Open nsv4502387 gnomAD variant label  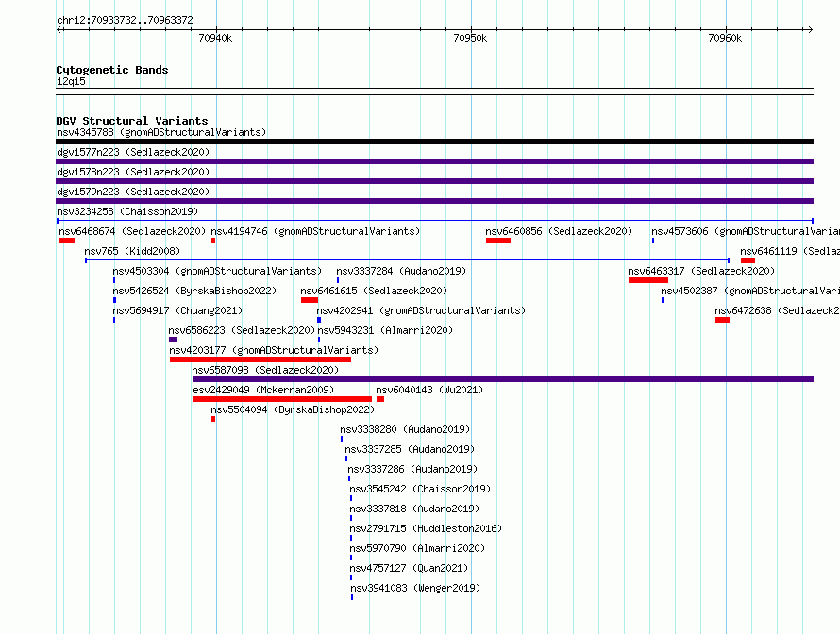point(750,291)
